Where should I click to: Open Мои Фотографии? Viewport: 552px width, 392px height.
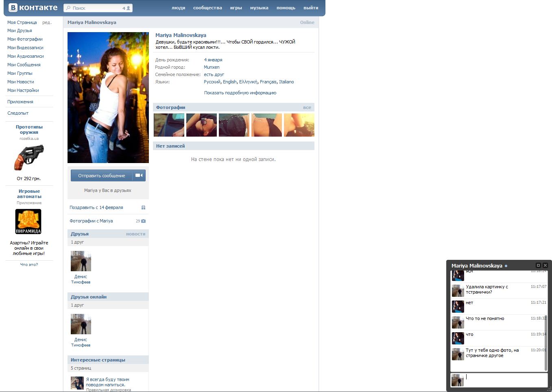[25, 39]
